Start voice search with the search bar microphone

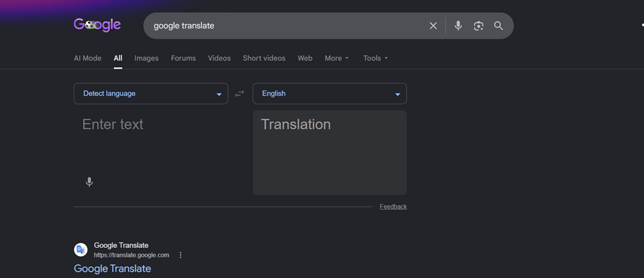(x=459, y=26)
